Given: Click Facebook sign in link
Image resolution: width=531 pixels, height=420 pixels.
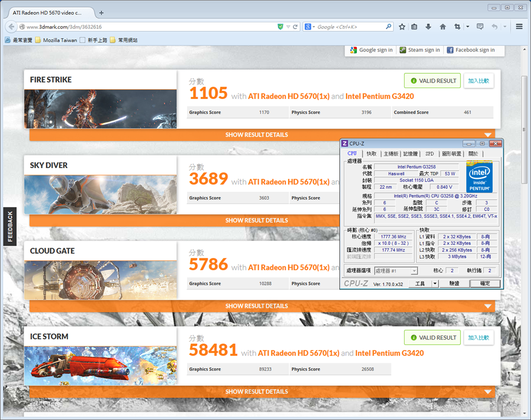Looking at the screenshot, I should pos(471,50).
